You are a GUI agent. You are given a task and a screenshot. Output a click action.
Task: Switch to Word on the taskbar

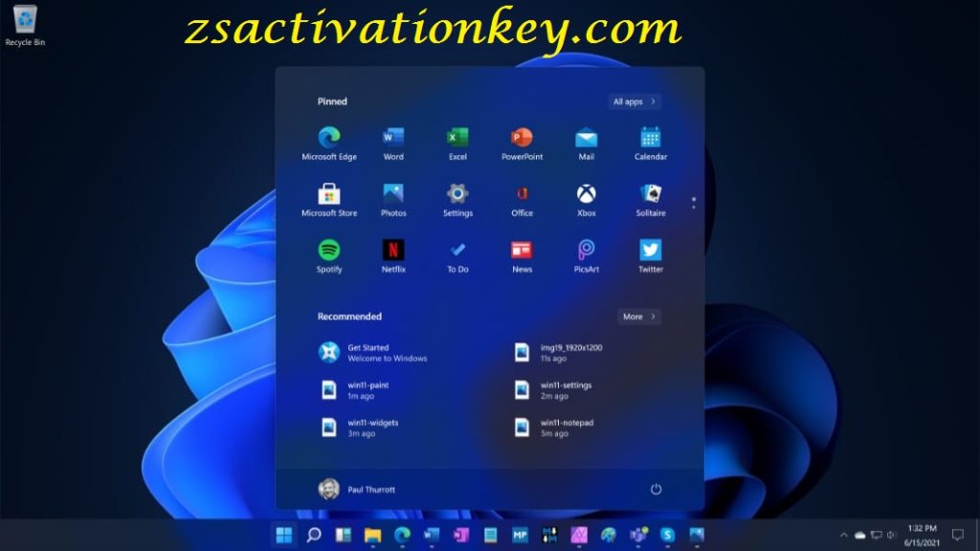(432, 535)
